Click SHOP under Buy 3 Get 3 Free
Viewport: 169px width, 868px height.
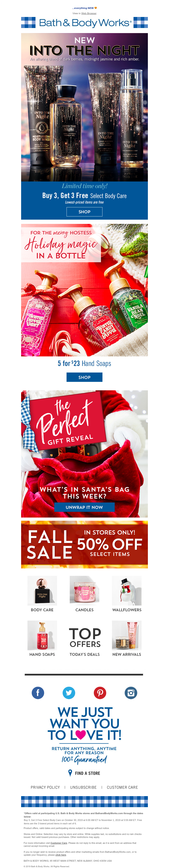[x=84, y=212]
